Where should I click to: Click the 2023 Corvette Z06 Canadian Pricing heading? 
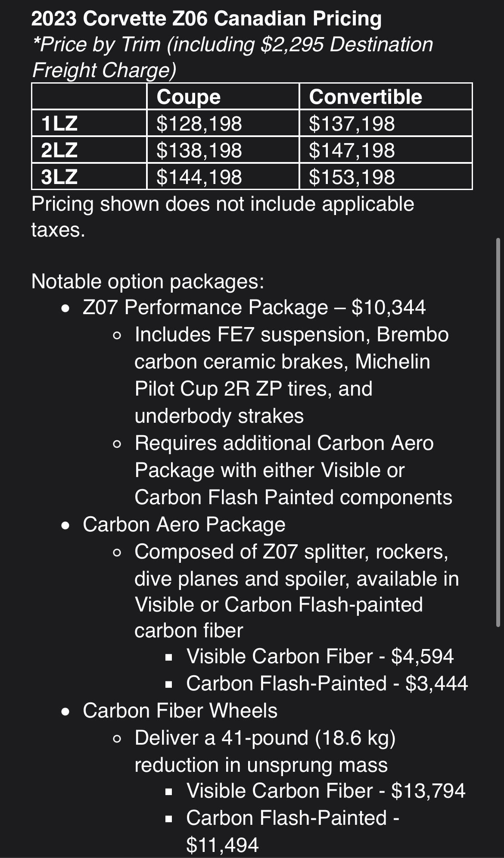206,19
